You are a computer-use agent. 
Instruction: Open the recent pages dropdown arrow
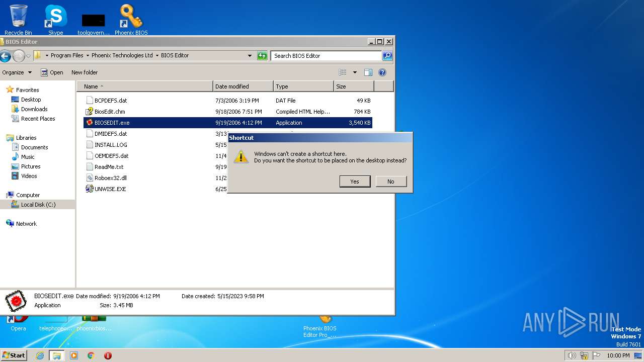(x=28, y=56)
